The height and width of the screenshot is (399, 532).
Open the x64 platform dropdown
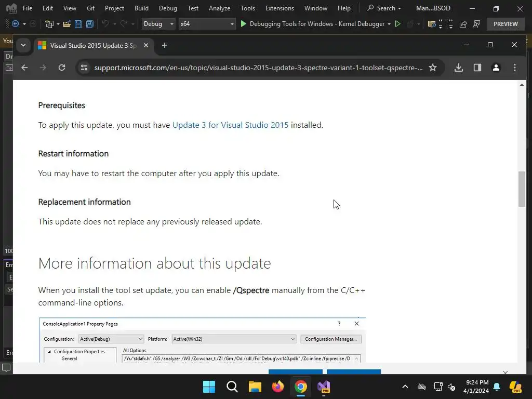pos(207,24)
